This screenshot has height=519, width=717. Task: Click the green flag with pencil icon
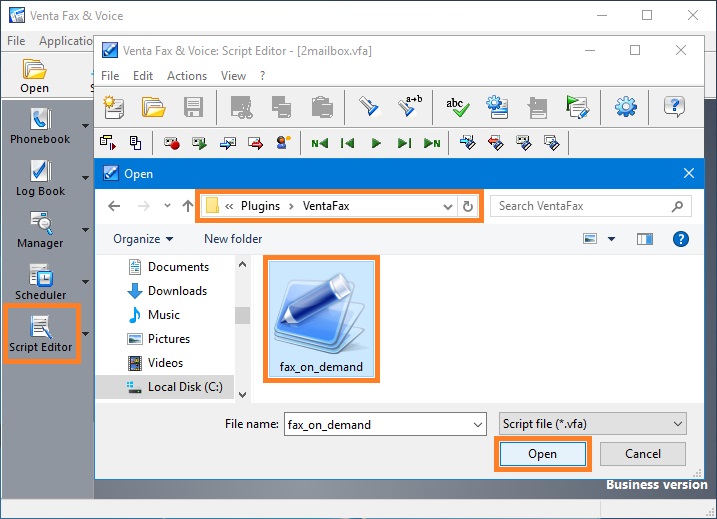click(577, 107)
